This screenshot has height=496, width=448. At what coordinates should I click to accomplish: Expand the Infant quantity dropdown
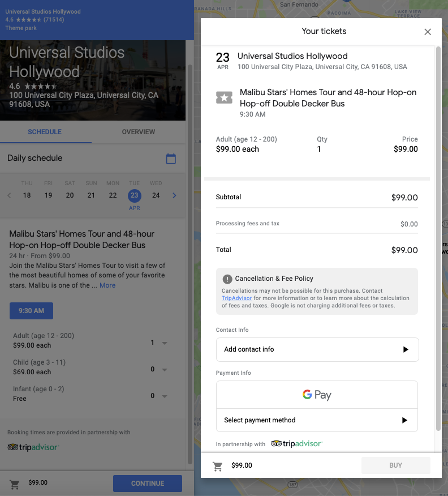[159, 396]
